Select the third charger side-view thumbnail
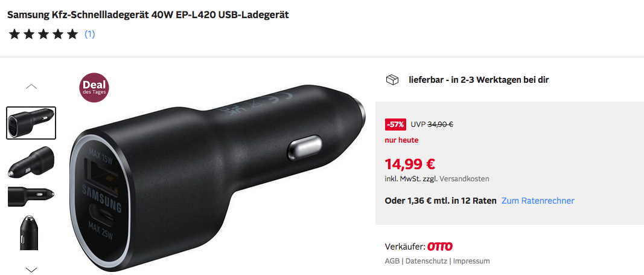Screen dimensions: 644x275 coord(31,196)
